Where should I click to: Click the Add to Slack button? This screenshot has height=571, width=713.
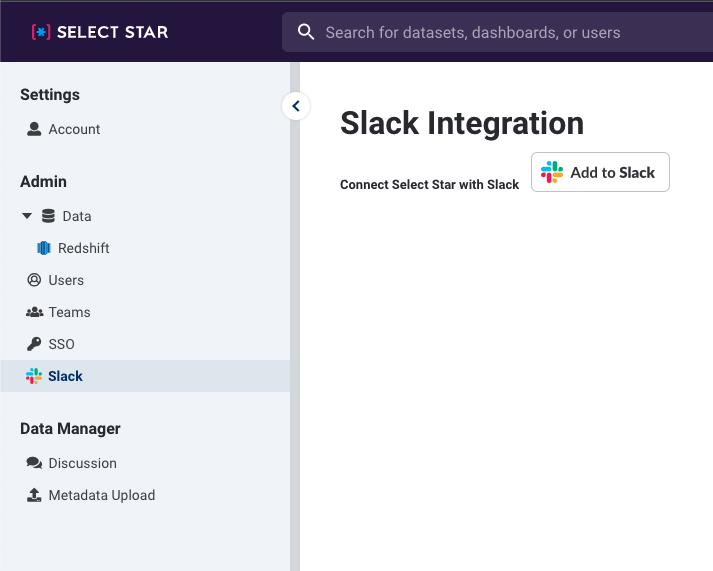(x=600, y=172)
